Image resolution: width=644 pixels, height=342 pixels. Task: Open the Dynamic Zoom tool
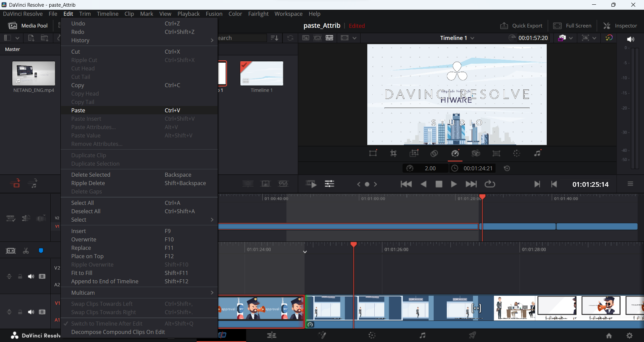pyautogui.click(x=414, y=153)
